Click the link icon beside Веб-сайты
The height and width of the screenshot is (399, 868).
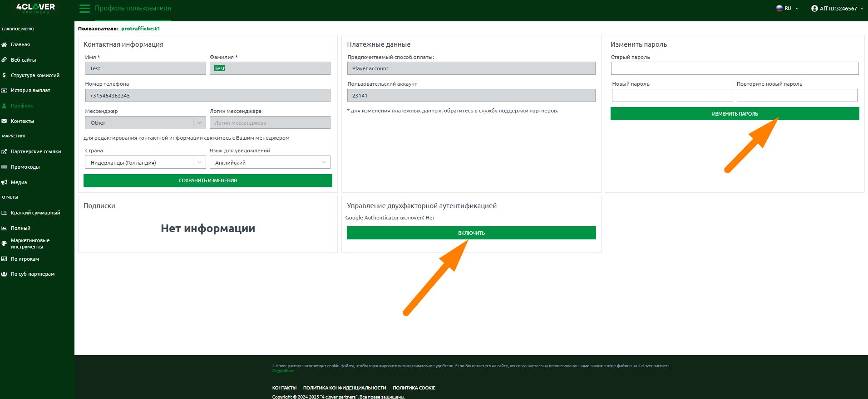tap(4, 60)
